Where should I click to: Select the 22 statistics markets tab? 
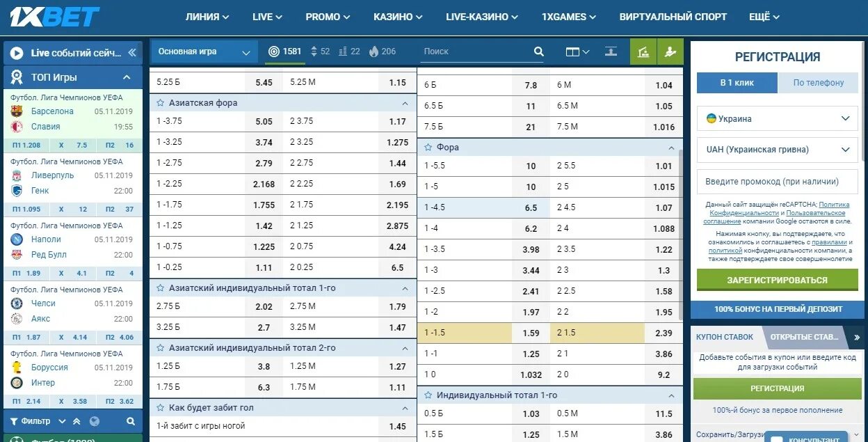point(350,52)
